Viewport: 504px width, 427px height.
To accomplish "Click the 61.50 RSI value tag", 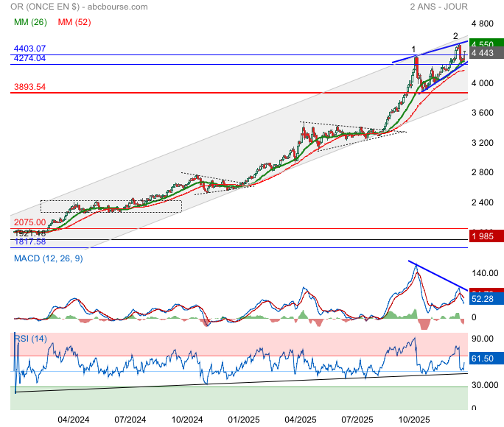I will pyautogui.click(x=486, y=359).
